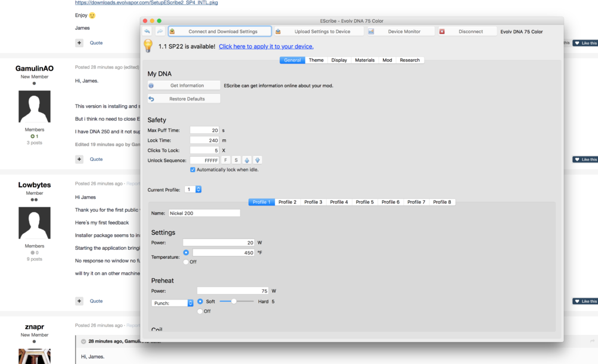Click the link to apply 1.1 SP22 update
The width and height of the screenshot is (598, 364).
click(x=266, y=46)
